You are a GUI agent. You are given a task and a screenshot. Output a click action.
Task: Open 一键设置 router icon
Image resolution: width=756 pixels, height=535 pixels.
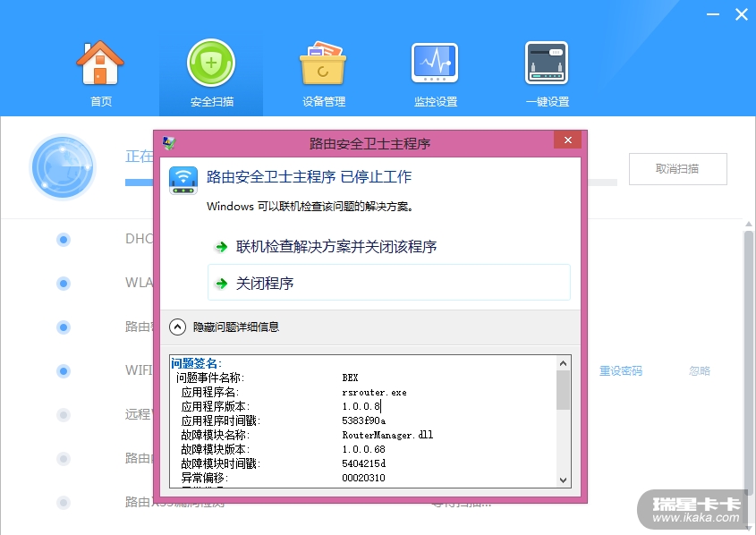(x=547, y=63)
